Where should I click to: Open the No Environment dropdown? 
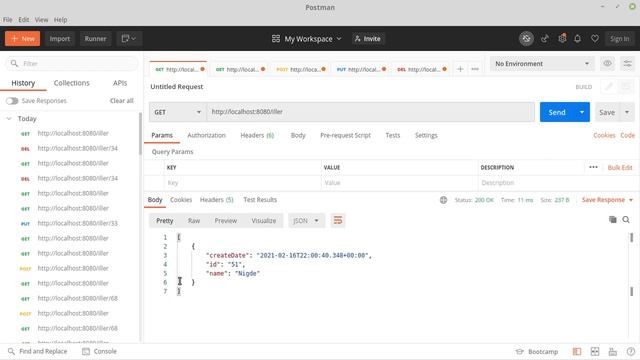[x=542, y=64]
